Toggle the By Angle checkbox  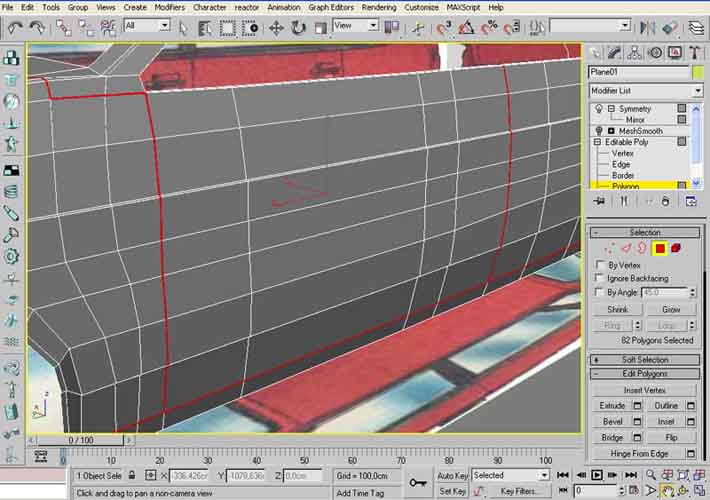599,292
